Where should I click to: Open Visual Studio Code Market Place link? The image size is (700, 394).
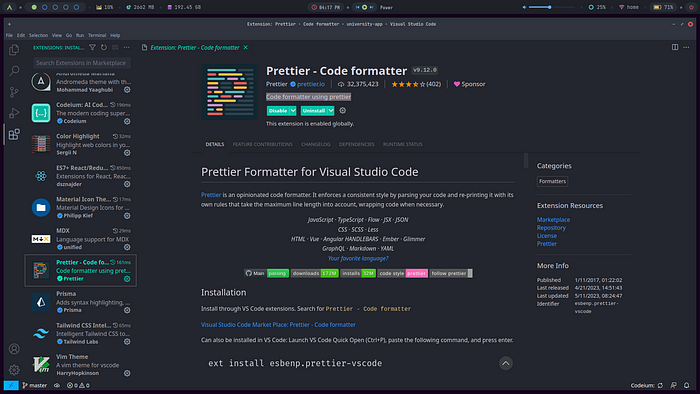(278, 324)
